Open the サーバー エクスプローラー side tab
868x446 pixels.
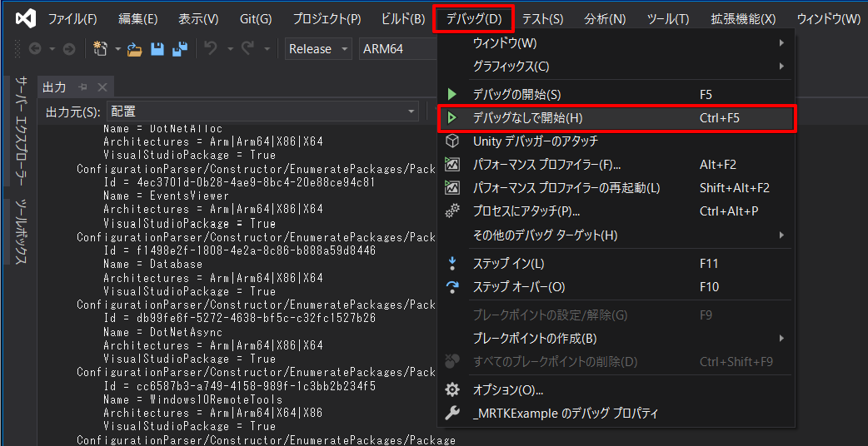click(21, 130)
